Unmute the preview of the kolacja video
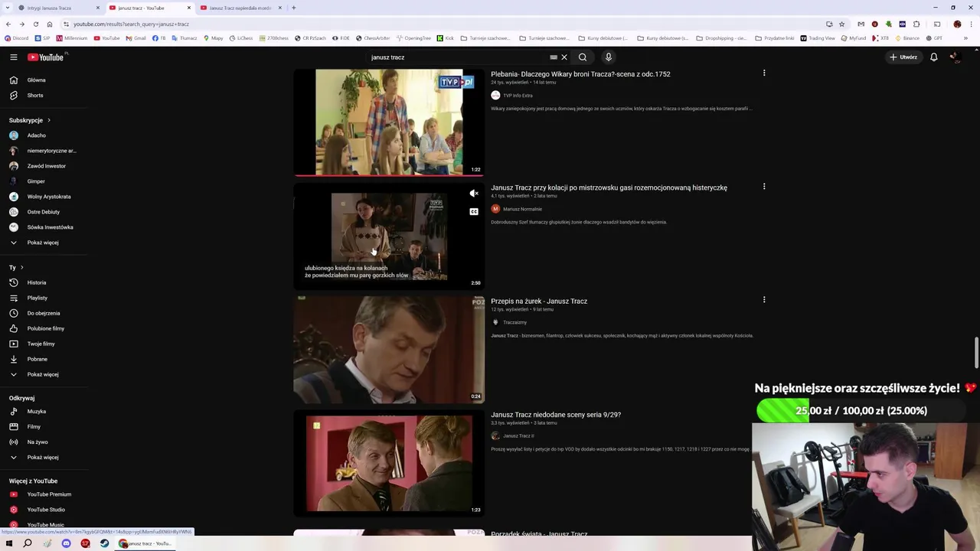The height and width of the screenshot is (551, 980). coord(474,194)
